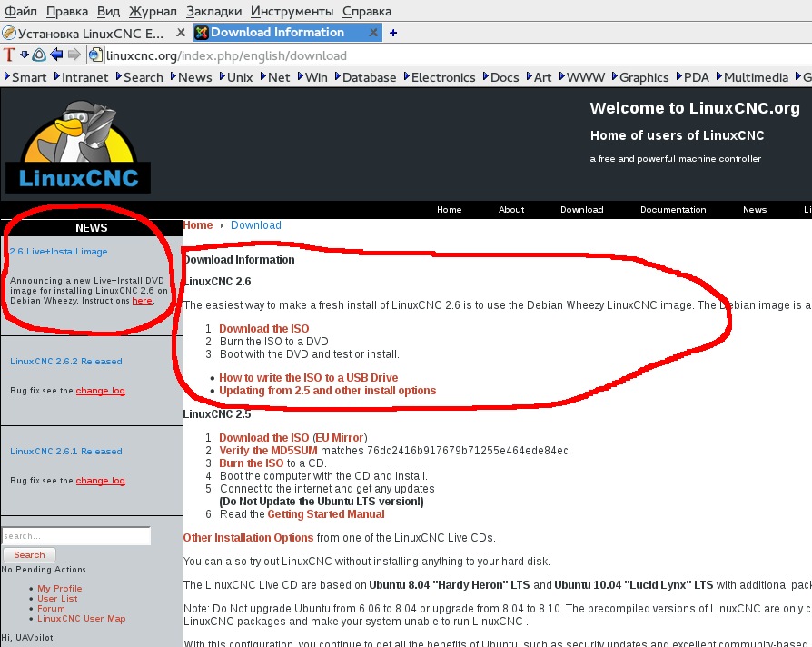This screenshot has width=812, height=647.
Task: Expand the Electronics bookmarks folder
Action: [x=440, y=77]
